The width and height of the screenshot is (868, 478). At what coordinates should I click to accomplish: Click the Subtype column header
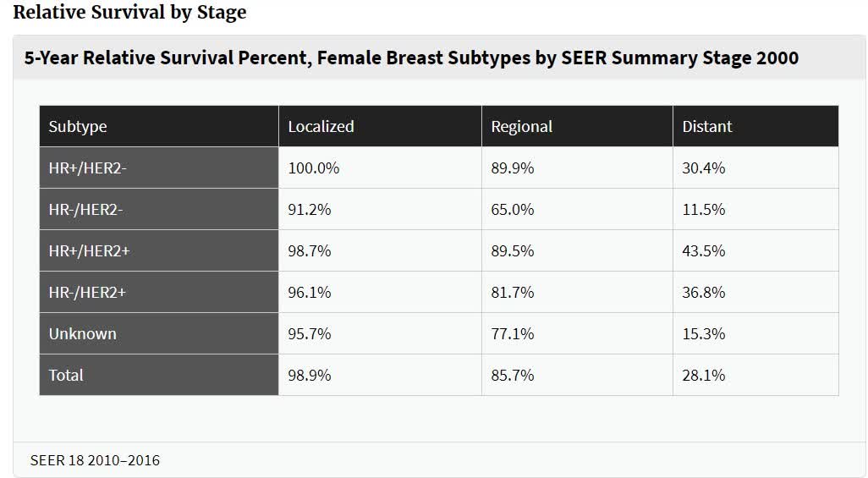click(x=78, y=127)
